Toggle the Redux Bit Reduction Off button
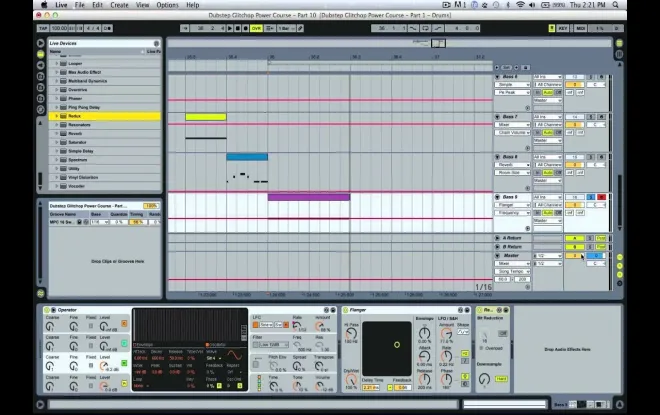Image resolution: width=660 pixels, height=415 pixels. click(503, 333)
